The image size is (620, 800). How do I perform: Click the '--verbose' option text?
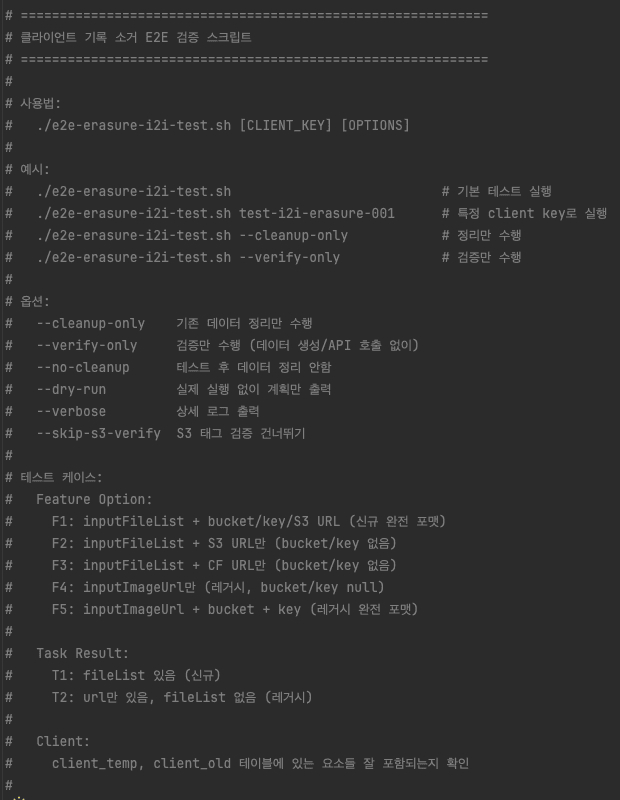click(x=70, y=412)
